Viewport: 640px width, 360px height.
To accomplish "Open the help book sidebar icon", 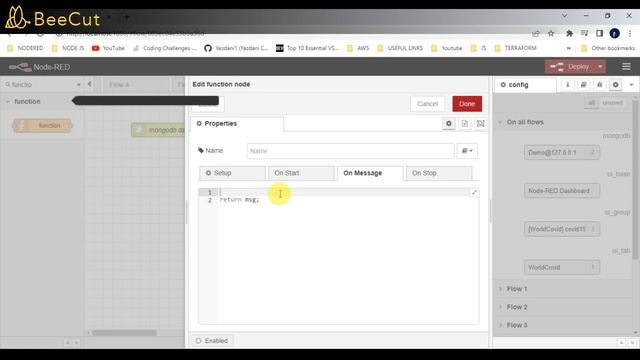I will pos(583,84).
